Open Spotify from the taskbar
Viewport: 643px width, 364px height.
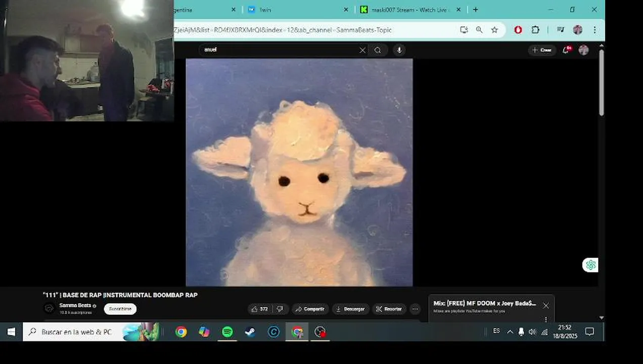(x=227, y=332)
